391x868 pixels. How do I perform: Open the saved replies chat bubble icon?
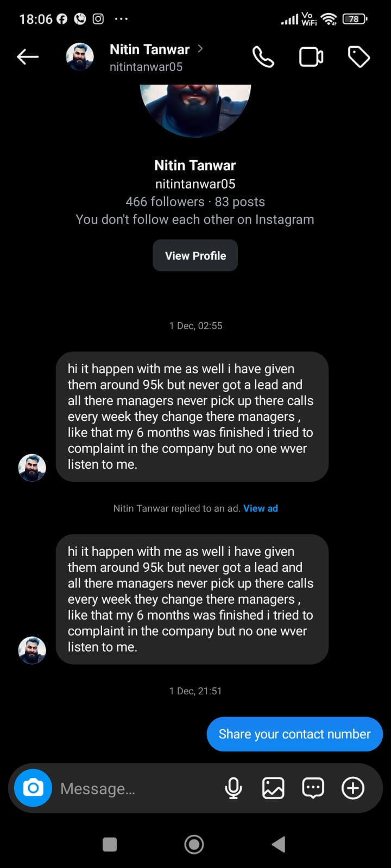[x=313, y=788]
